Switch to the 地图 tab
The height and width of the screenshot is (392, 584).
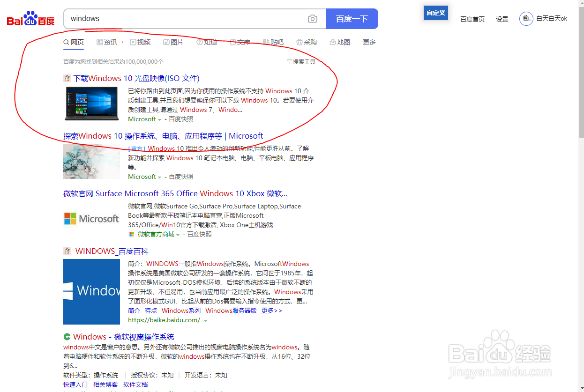[x=340, y=42]
